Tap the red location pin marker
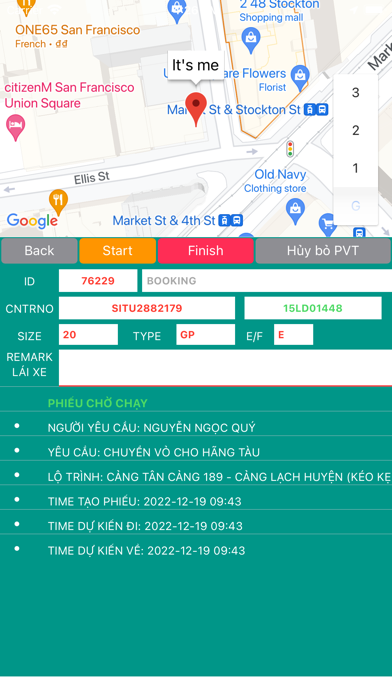The image size is (392, 696). [196, 109]
